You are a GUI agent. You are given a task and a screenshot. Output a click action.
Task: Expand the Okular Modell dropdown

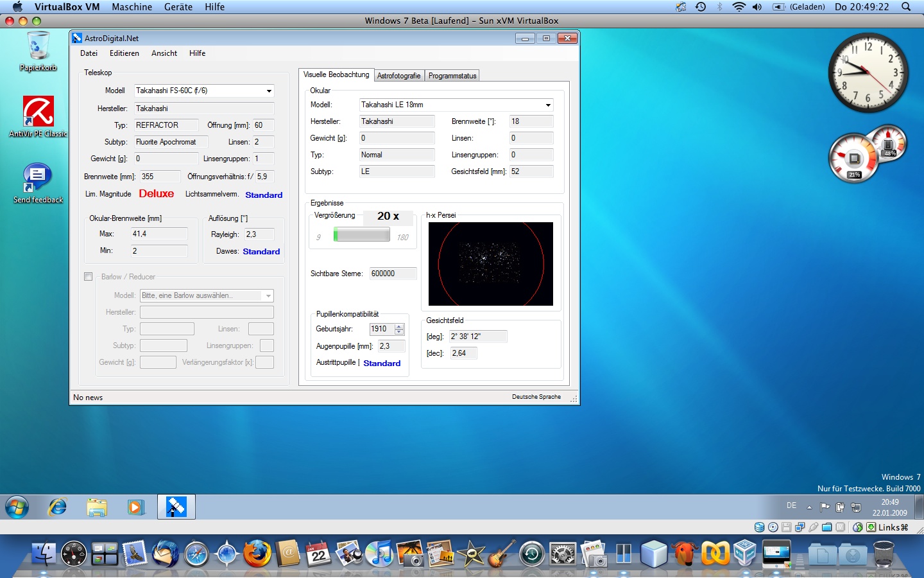click(548, 105)
